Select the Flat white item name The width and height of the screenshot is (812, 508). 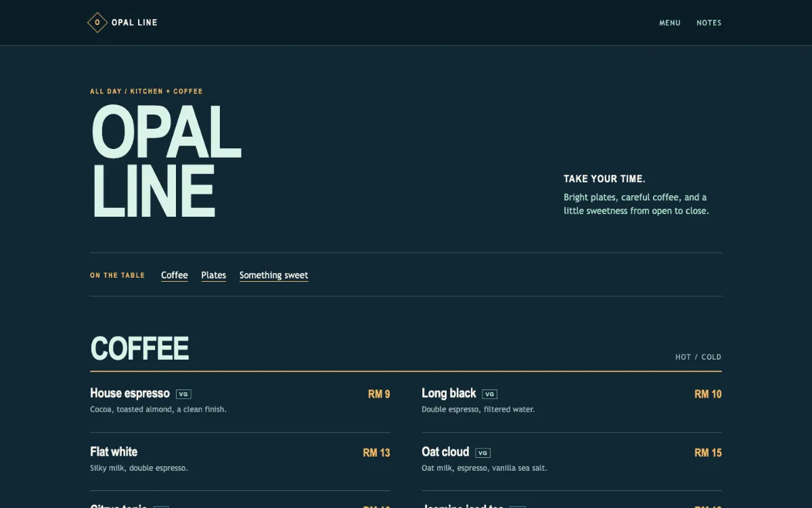click(x=114, y=452)
